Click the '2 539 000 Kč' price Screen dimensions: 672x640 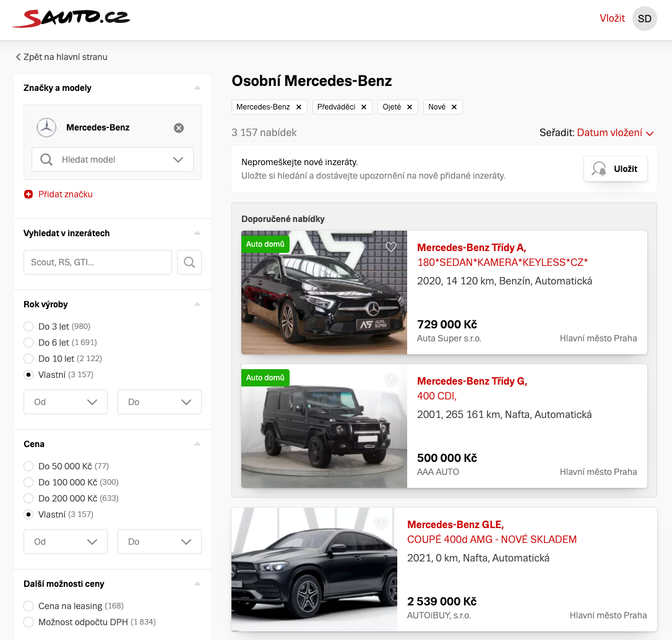pyautogui.click(x=442, y=602)
